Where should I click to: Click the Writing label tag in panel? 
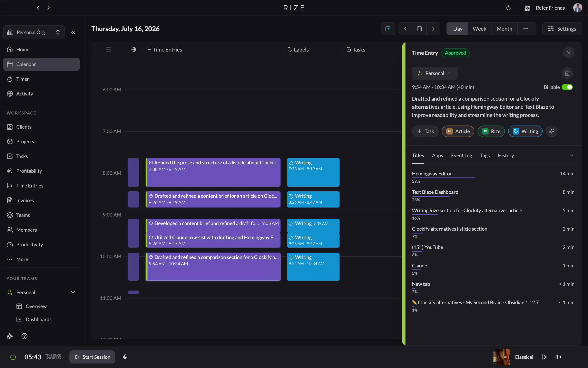click(x=525, y=131)
